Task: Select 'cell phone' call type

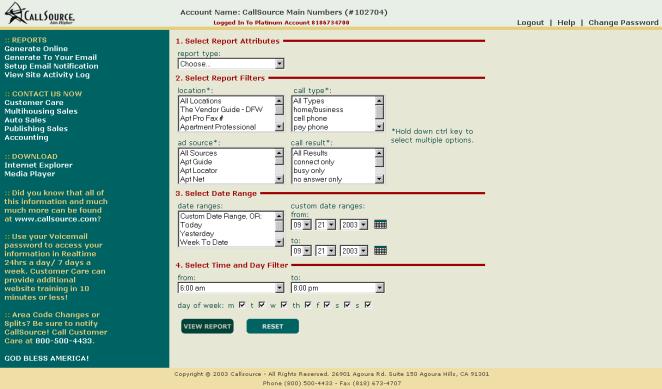Action: point(333,118)
